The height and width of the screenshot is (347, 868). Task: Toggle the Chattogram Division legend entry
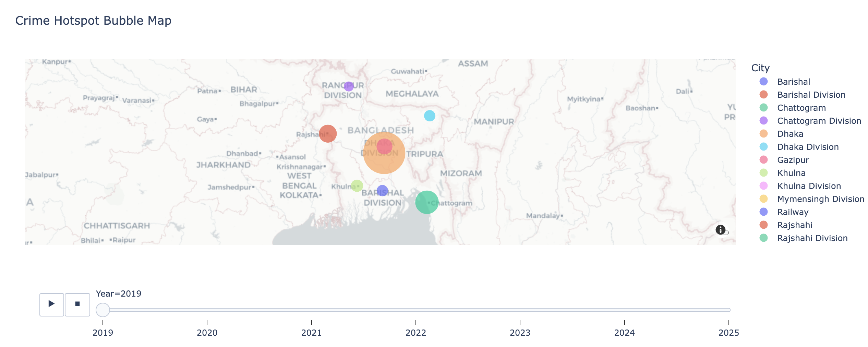click(819, 121)
